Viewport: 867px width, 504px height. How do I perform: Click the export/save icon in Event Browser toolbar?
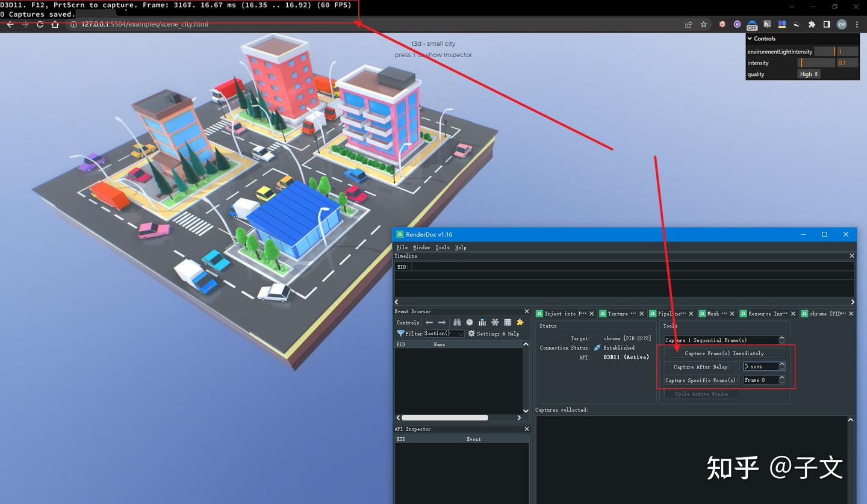pyautogui.click(x=507, y=322)
